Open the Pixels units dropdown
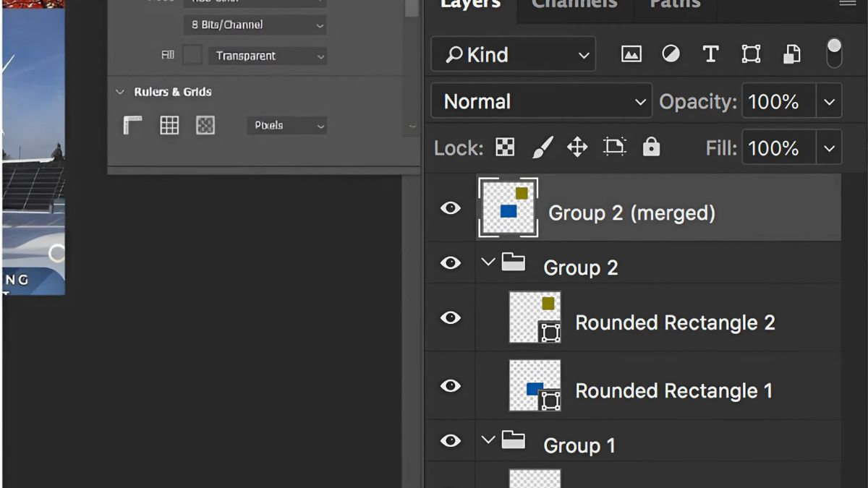 pos(286,126)
